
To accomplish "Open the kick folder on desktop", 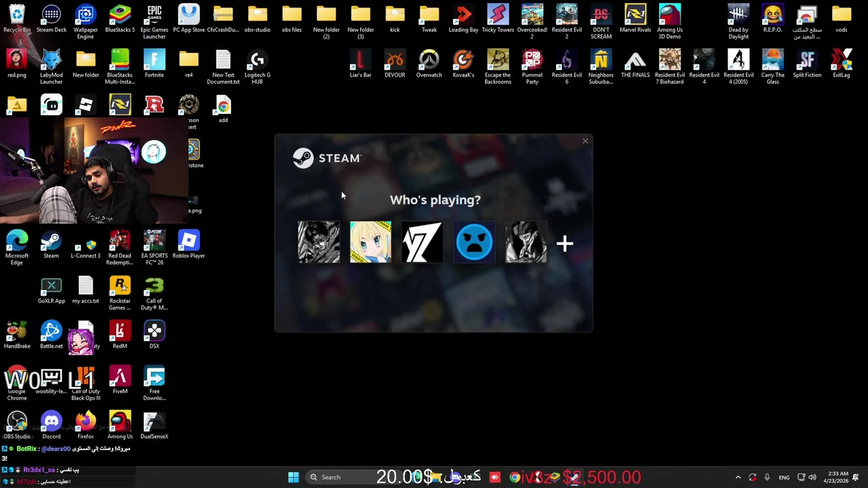I will (395, 19).
